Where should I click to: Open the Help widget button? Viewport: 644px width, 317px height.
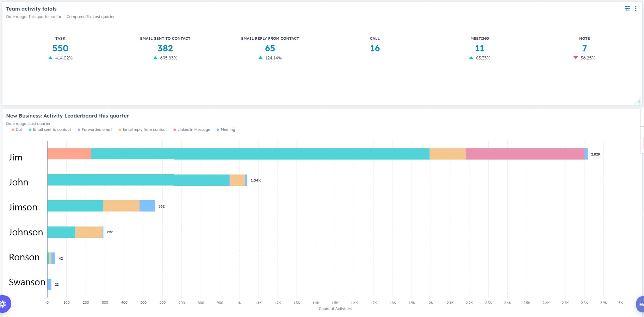click(x=640, y=304)
